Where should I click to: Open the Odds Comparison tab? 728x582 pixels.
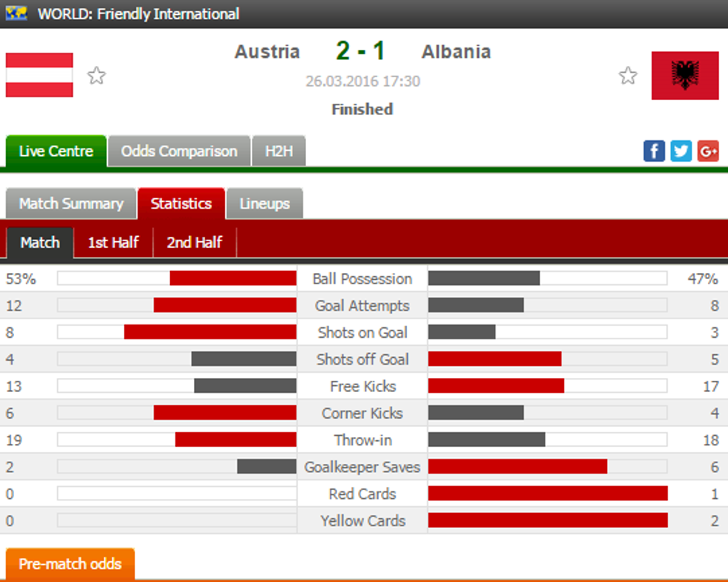(x=179, y=151)
